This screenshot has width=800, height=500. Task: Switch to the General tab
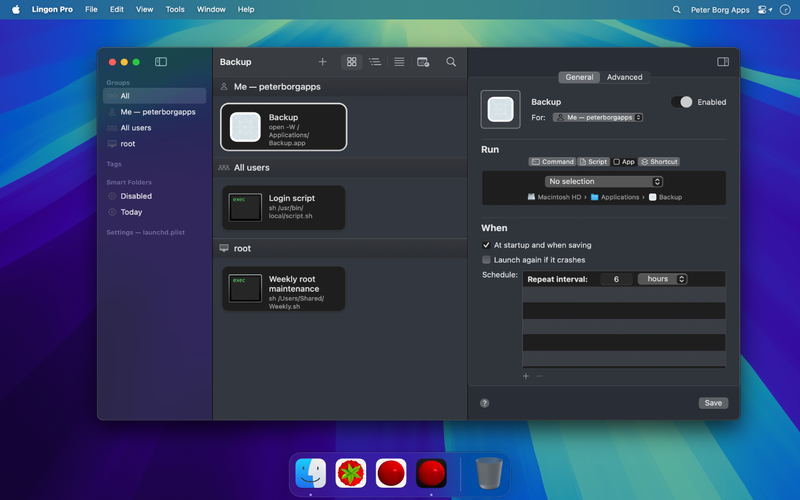[579, 77]
